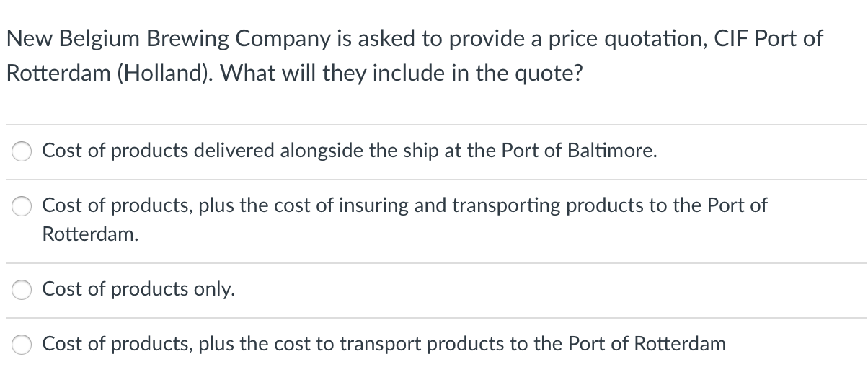
Task: Pick radio button for transport-only to Rotterdam option
Action: tap(21, 345)
